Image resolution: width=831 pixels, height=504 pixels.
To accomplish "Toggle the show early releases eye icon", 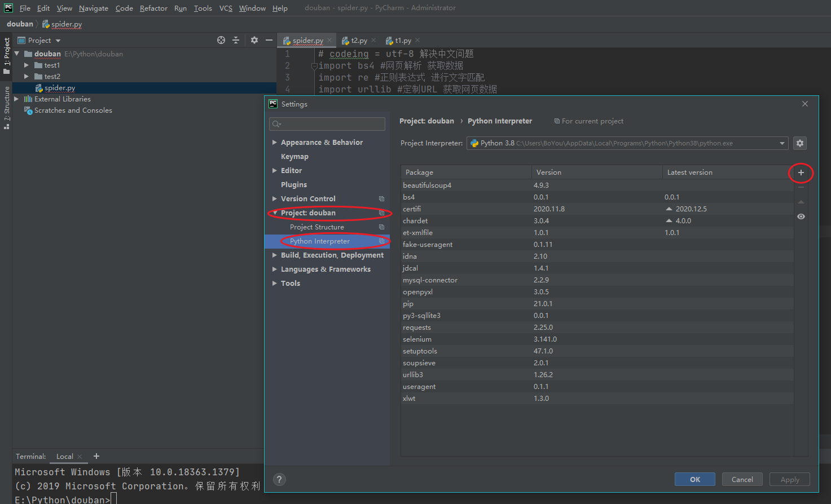I will click(801, 216).
